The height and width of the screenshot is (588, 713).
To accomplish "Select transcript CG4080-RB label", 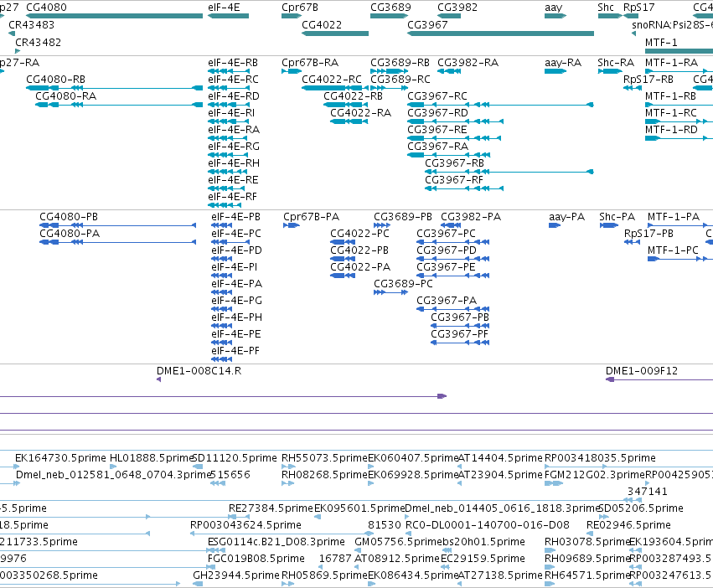I will pyautogui.click(x=55, y=79).
